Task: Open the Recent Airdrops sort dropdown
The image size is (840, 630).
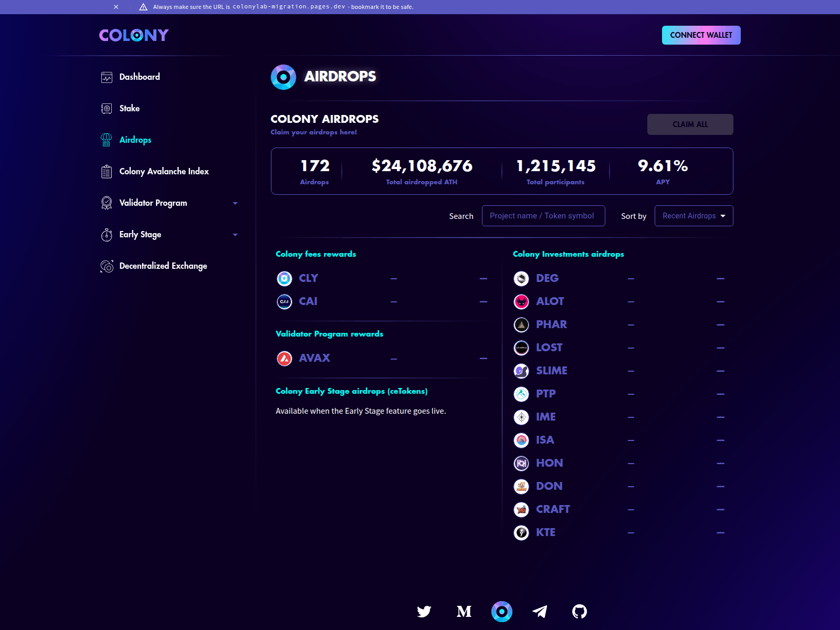Action: [694, 216]
